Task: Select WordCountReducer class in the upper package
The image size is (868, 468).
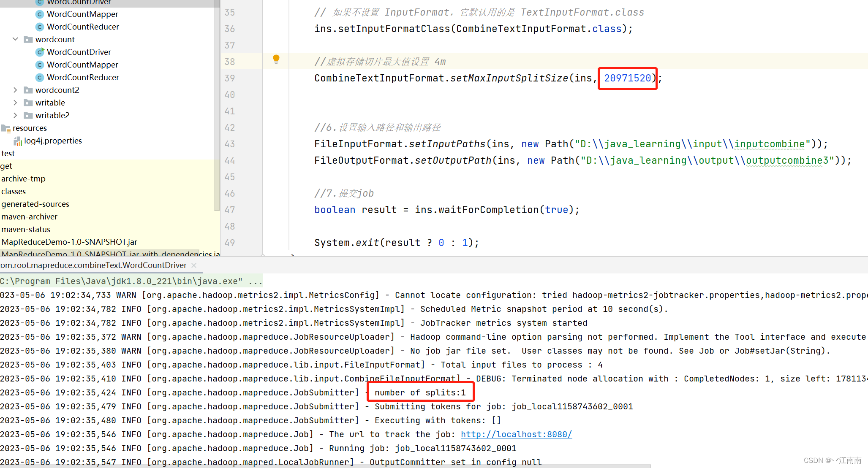Action: pos(83,27)
